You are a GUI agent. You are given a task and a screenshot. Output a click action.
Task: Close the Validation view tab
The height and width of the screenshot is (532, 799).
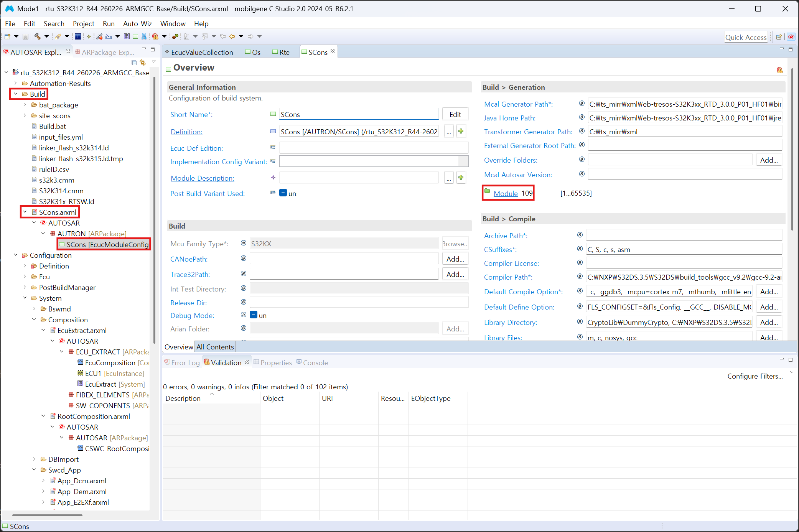tap(247, 362)
